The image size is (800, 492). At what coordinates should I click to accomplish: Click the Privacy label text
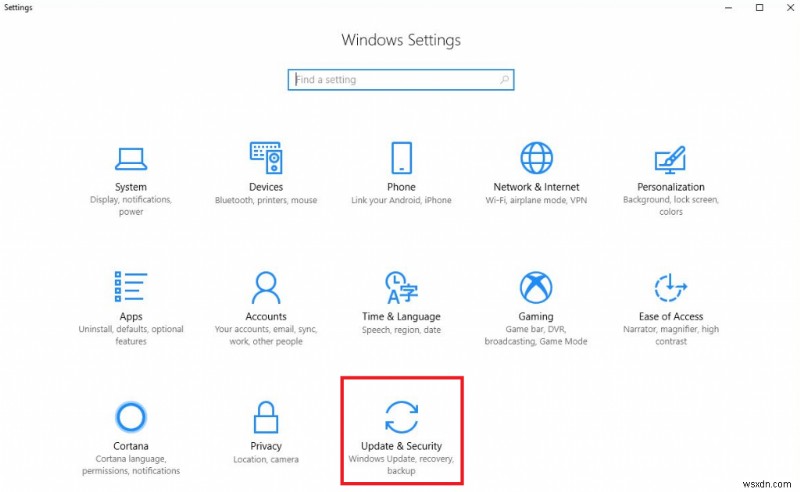(x=266, y=446)
